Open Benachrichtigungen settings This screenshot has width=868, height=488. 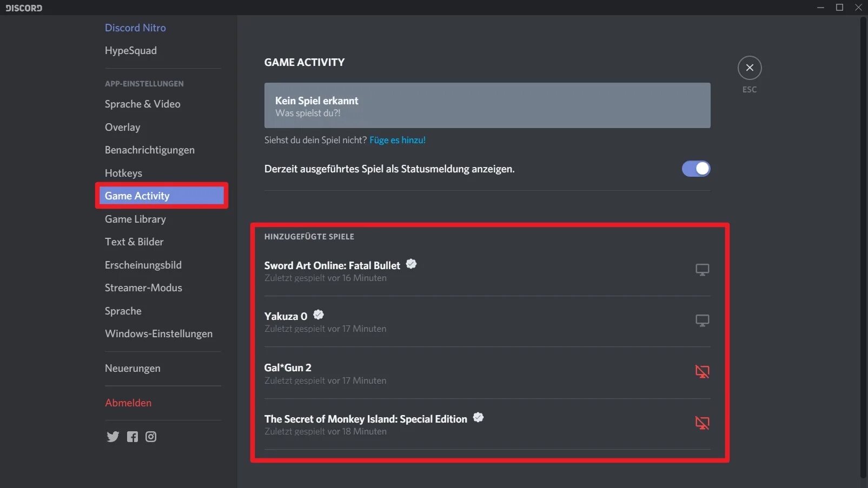point(150,150)
